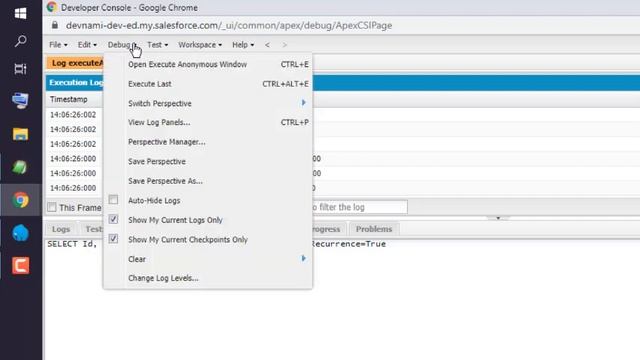Open the Workspace menu dropdown

click(x=200, y=45)
